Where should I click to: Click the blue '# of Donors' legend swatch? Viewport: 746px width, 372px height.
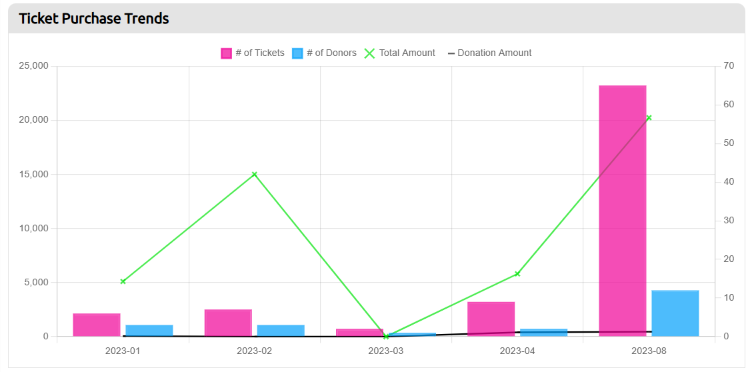297,53
